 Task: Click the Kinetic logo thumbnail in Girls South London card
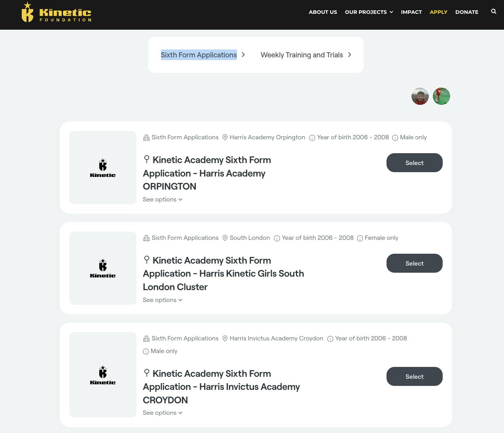(103, 268)
